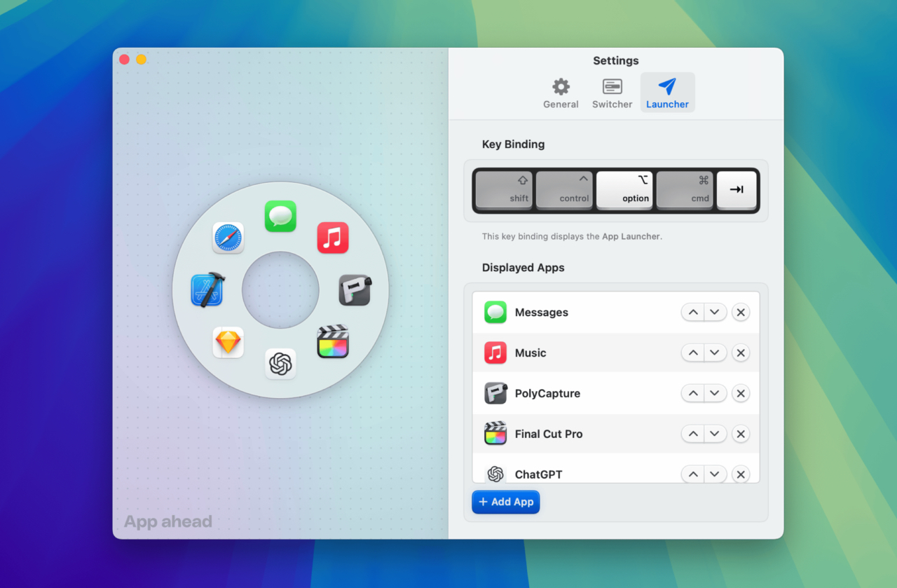Remove Messages with its X button
This screenshot has width=897, height=588.
741,313
